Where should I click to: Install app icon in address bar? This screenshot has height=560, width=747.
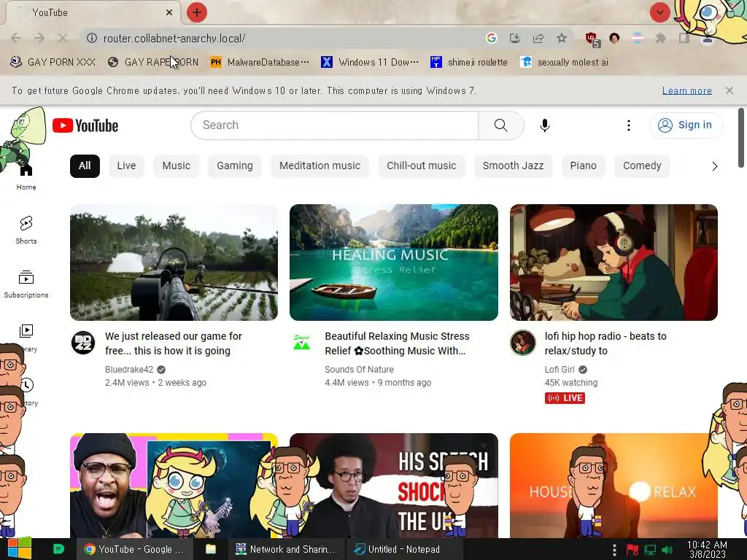coord(515,38)
